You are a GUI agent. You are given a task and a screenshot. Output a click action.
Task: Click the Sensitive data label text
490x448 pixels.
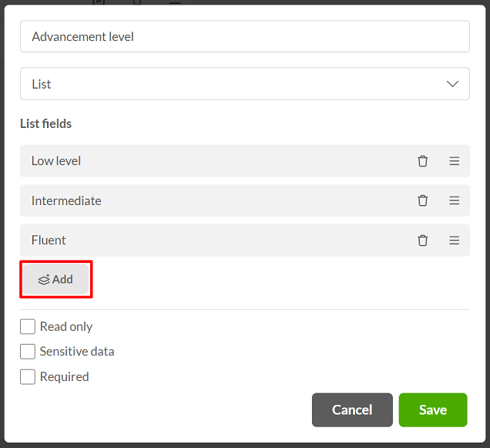pyautogui.click(x=77, y=352)
